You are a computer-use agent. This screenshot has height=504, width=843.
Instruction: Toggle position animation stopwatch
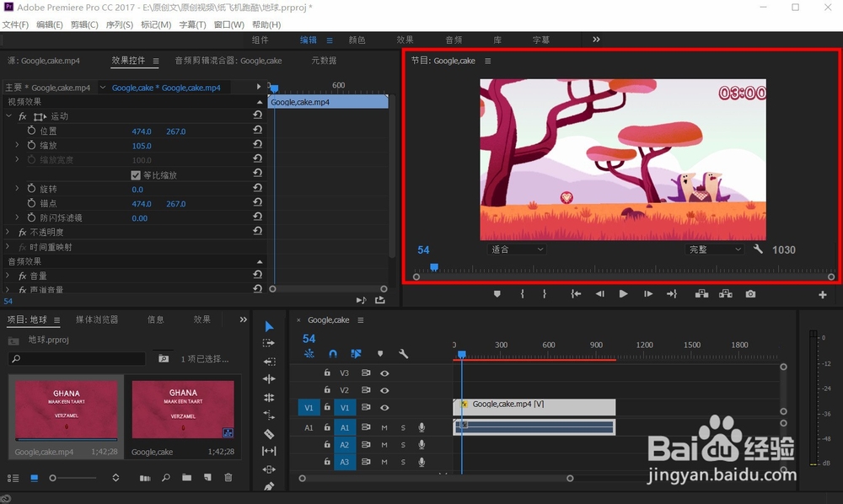(x=31, y=131)
